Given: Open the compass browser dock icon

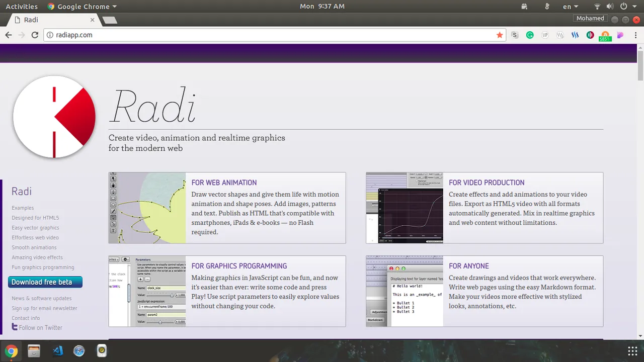Looking at the screenshot, I should click(79, 350).
